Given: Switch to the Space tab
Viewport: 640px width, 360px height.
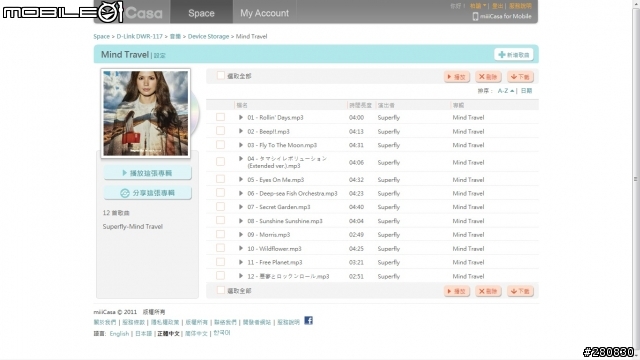Looking at the screenshot, I should [x=201, y=13].
